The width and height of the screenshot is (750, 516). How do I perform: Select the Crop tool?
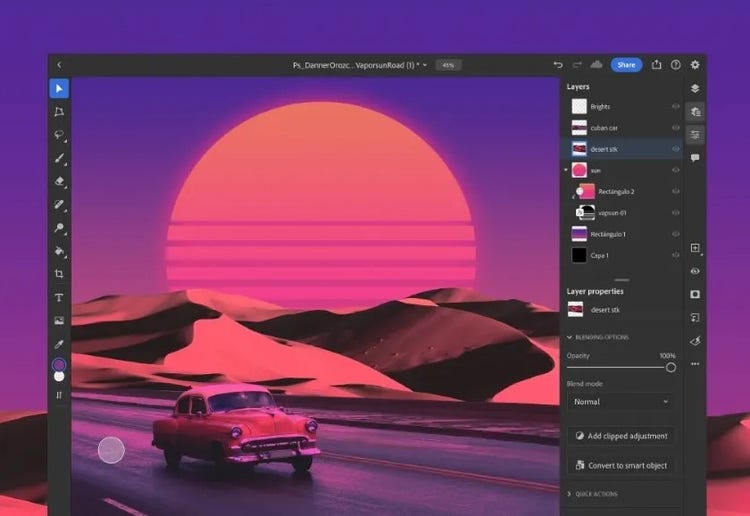tap(59, 274)
